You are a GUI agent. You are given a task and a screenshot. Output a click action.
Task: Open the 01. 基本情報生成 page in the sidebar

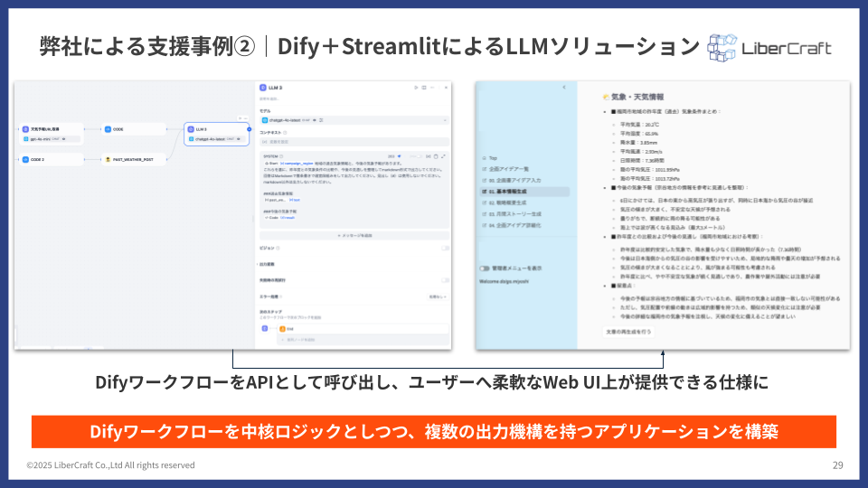(525, 192)
